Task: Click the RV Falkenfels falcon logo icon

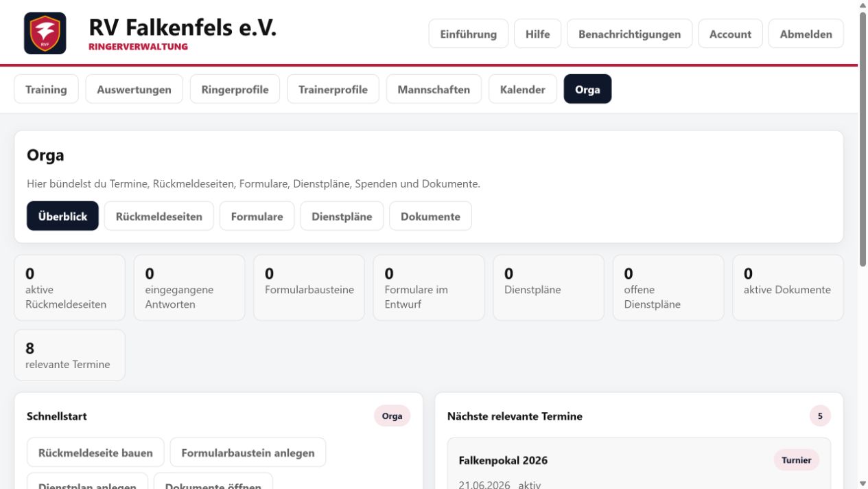Action: [x=45, y=33]
